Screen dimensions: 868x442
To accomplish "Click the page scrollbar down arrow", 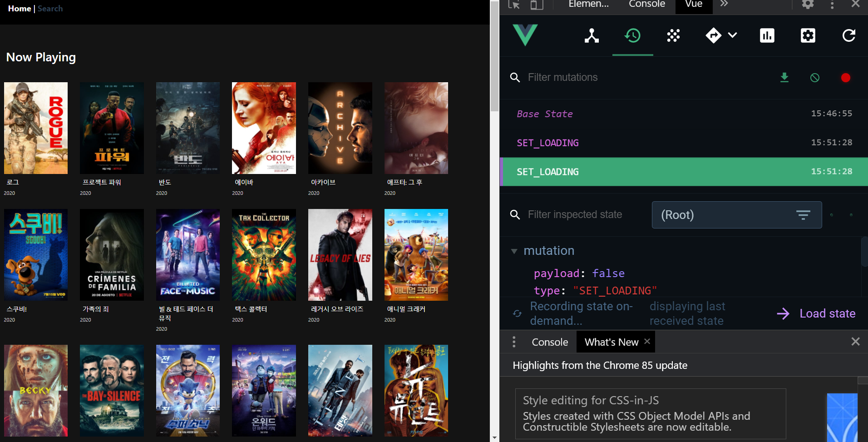I will [x=494, y=438].
